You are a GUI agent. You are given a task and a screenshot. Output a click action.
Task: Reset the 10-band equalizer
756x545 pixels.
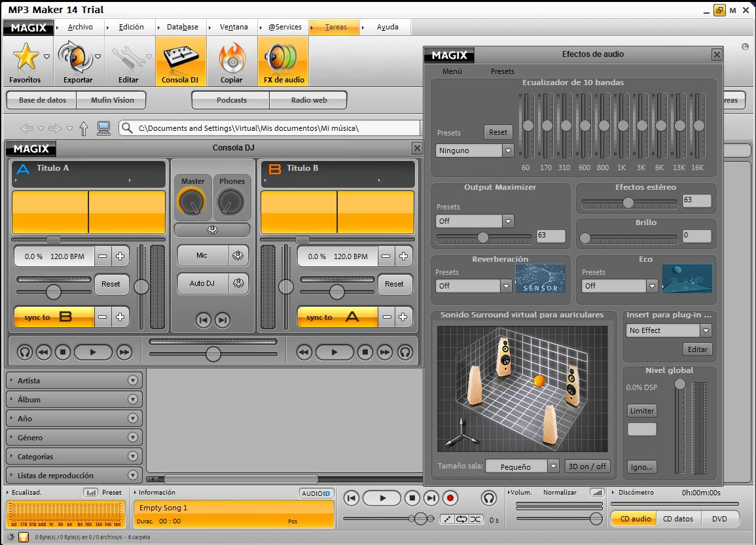tap(497, 132)
